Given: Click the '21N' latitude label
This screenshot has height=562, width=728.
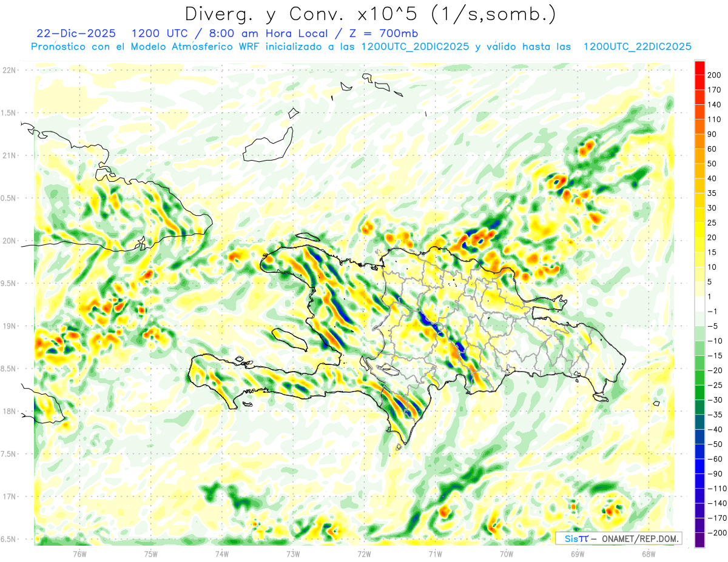Looking at the screenshot, I should point(9,155).
